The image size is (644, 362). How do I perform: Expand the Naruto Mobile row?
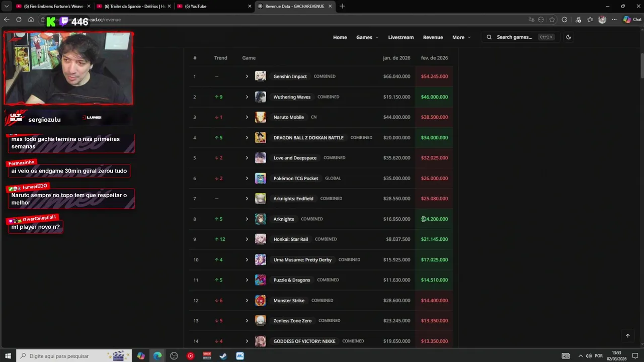[x=247, y=117]
